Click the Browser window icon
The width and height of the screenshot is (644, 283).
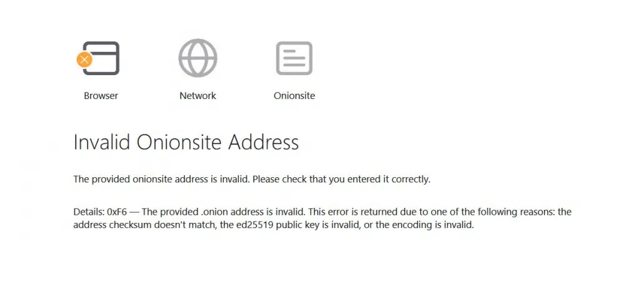101,58
